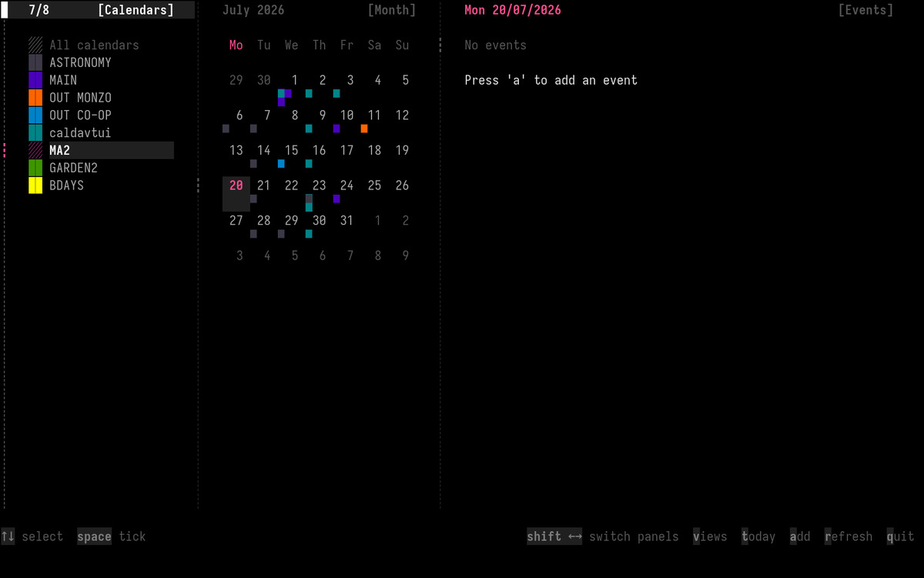Click the up-down arrows select hint
This screenshot has height=578, width=924.
(32, 536)
